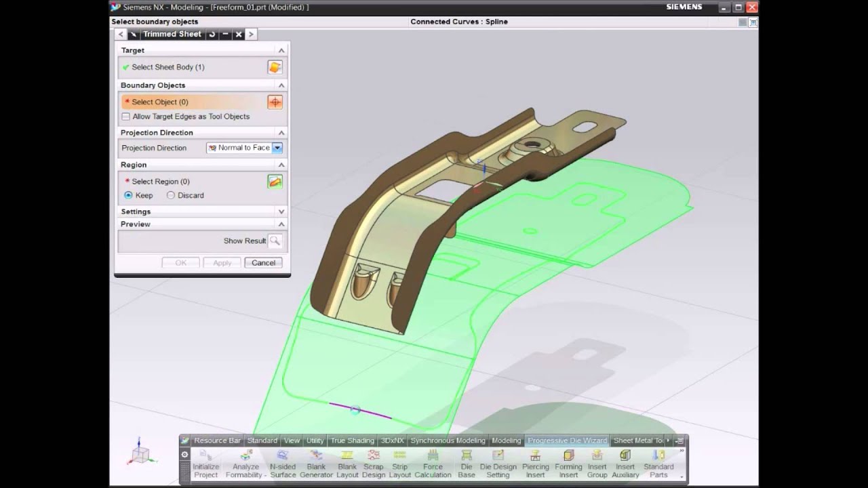Go to next dialog with right arrow
868x488 pixels.
251,34
